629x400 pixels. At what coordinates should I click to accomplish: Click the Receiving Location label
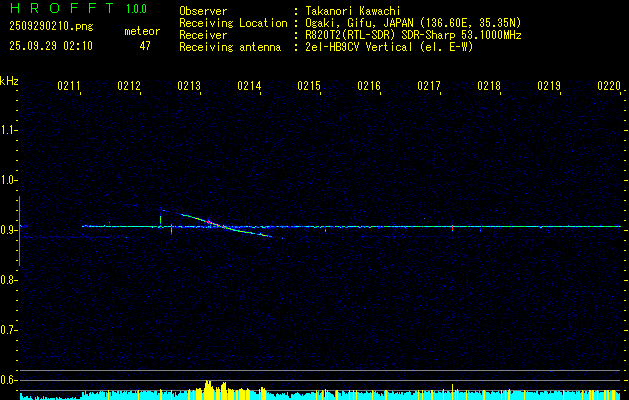(233, 23)
